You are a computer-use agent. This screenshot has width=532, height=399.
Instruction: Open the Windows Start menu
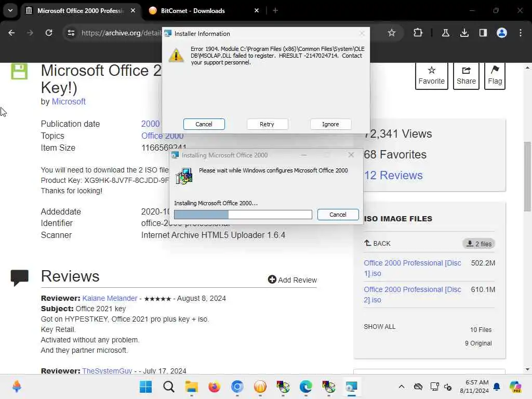(x=146, y=387)
